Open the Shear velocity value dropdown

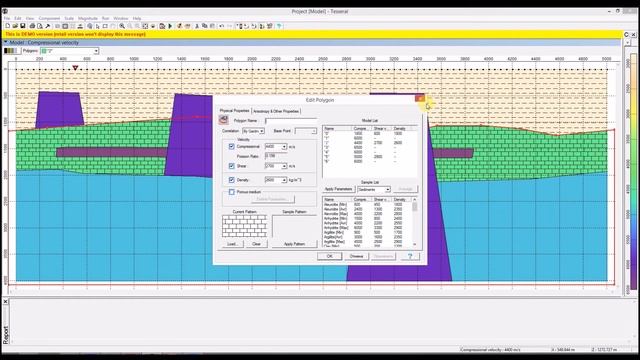[284, 166]
